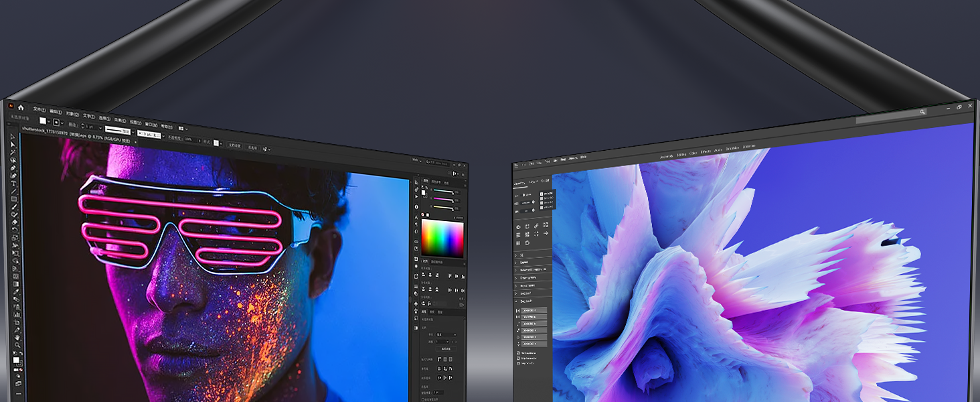Viewport: 980px width, 402px height.
Task: Switch to Graphics workspace on right monitor
Action: (732, 148)
